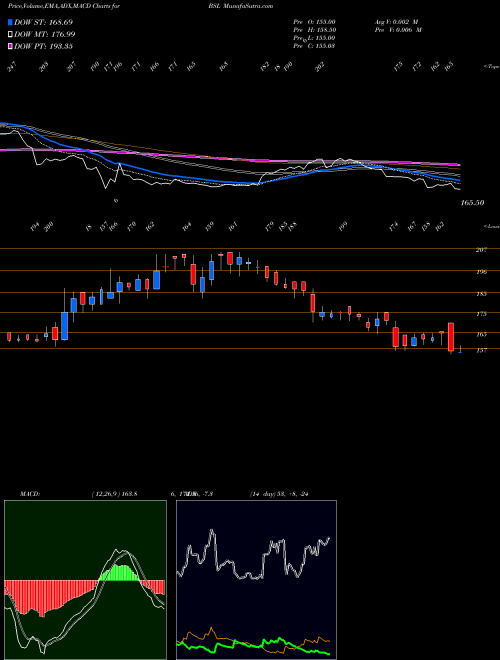
Task: Click the '(12,26,9) 168.8' MACD parameters text
Action: [114, 494]
